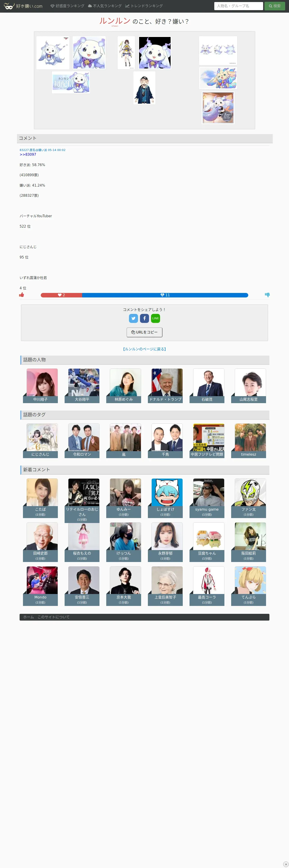The width and height of the screenshot is (289, 868).
Task: Open ドナルド・トランプ person card
Action: (165, 386)
